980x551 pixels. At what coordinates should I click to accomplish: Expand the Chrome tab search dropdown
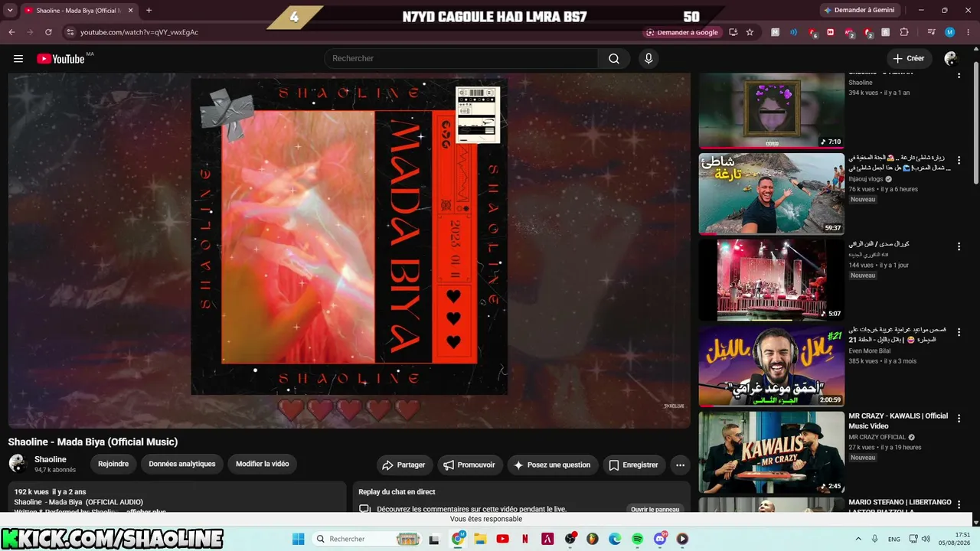pos(11,11)
